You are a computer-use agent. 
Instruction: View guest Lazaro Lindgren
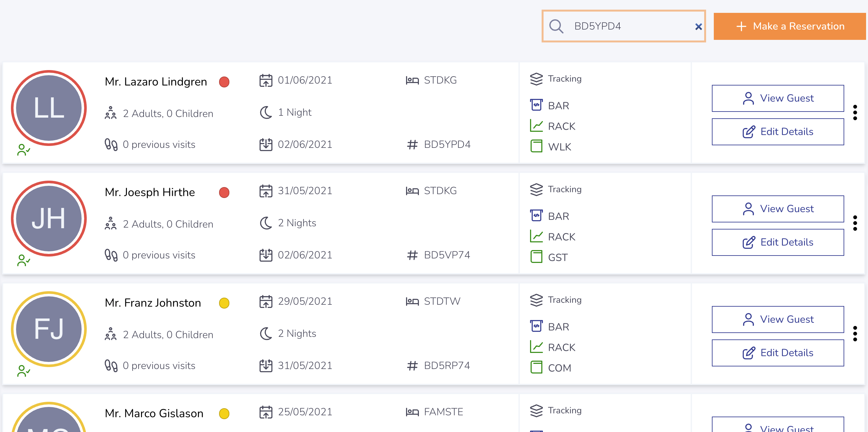[x=778, y=98]
